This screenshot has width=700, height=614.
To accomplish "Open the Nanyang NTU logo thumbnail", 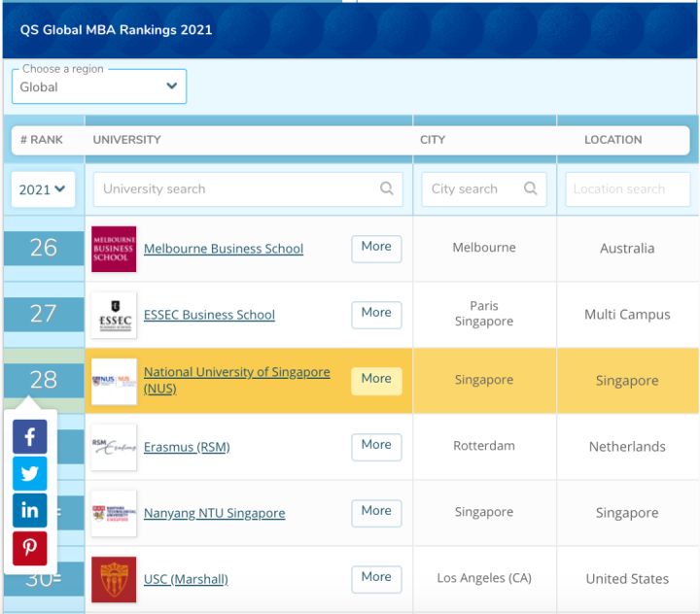I will click(x=114, y=513).
